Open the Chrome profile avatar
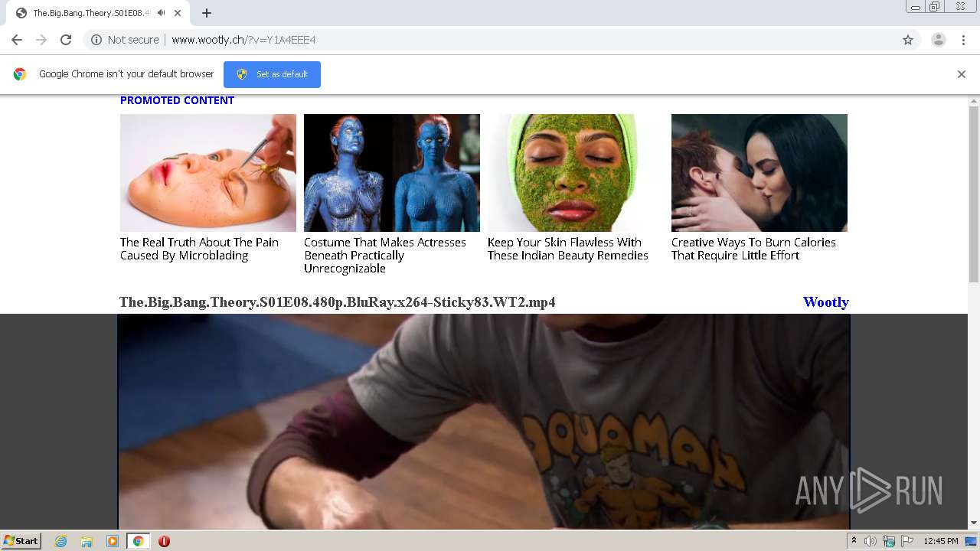The width and height of the screenshot is (980, 551). pyautogui.click(x=938, y=40)
